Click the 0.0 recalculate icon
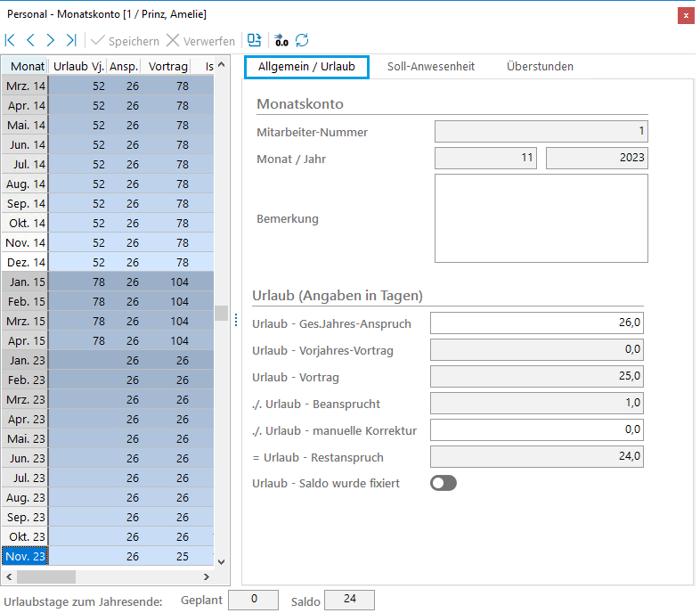Viewport: 700px width, 613px height. click(281, 40)
